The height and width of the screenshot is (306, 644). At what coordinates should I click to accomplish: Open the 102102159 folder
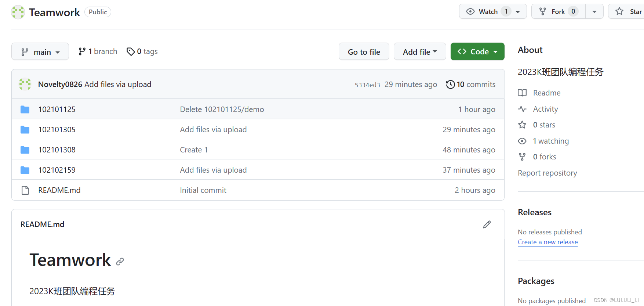(57, 170)
